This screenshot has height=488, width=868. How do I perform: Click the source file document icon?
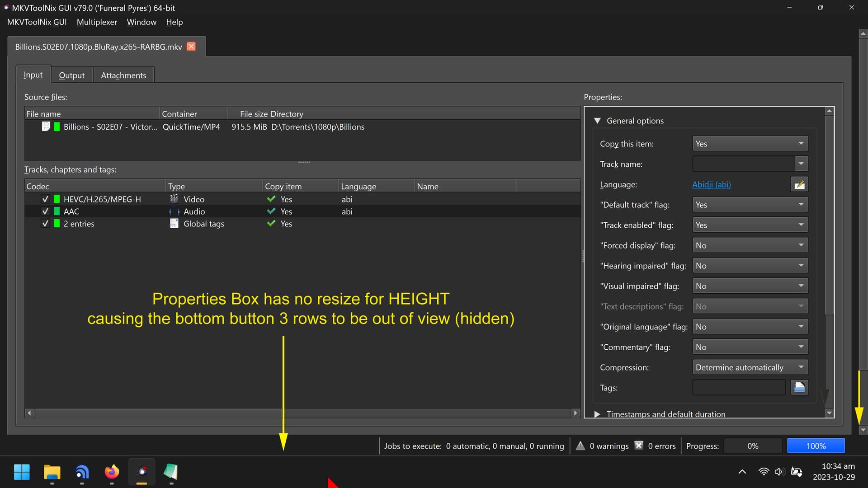[x=46, y=127]
